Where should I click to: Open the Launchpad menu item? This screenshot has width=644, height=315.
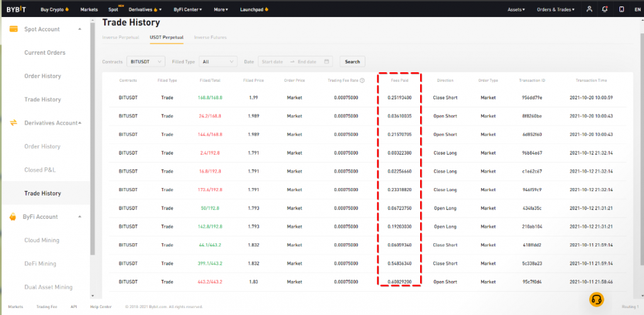click(x=250, y=9)
